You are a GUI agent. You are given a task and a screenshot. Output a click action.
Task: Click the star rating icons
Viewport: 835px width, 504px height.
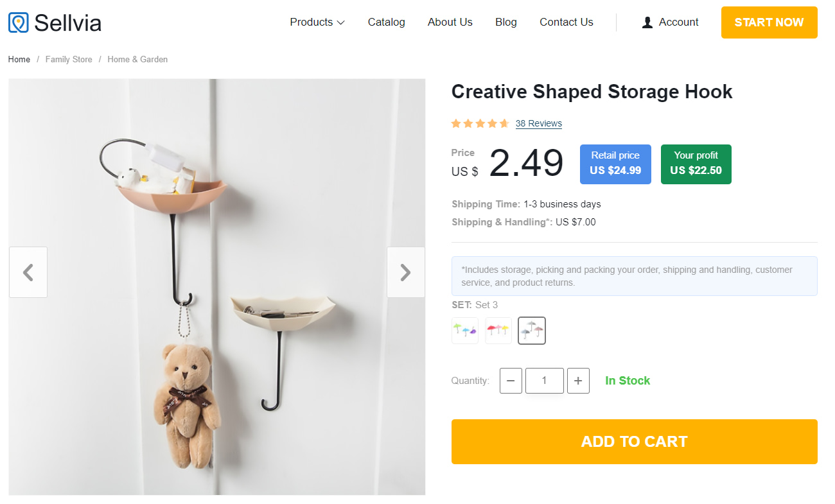click(x=480, y=123)
